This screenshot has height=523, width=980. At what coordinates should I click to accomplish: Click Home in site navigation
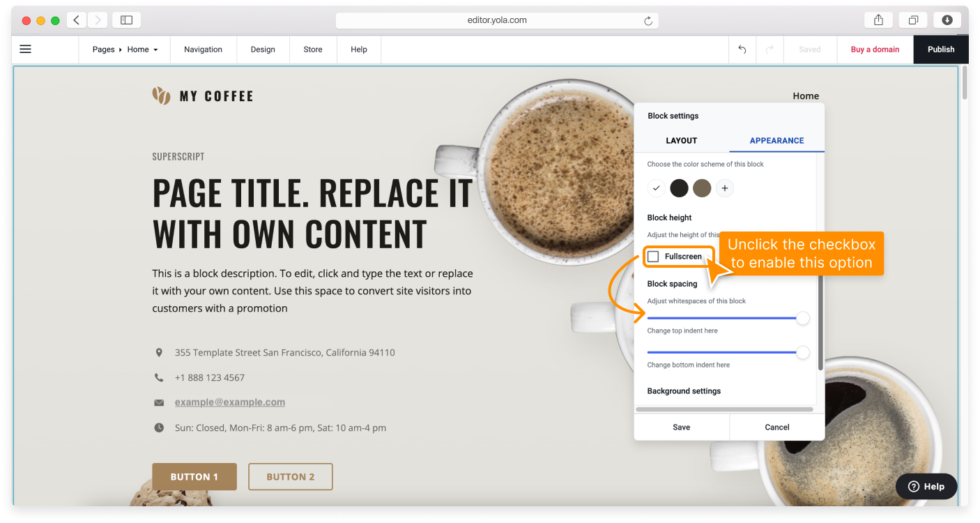[x=806, y=96]
